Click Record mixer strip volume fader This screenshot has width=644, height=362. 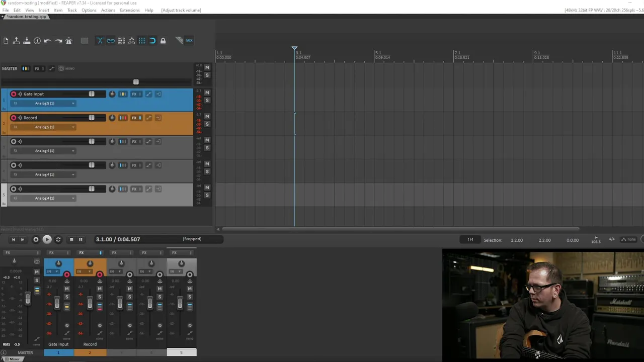90,303
